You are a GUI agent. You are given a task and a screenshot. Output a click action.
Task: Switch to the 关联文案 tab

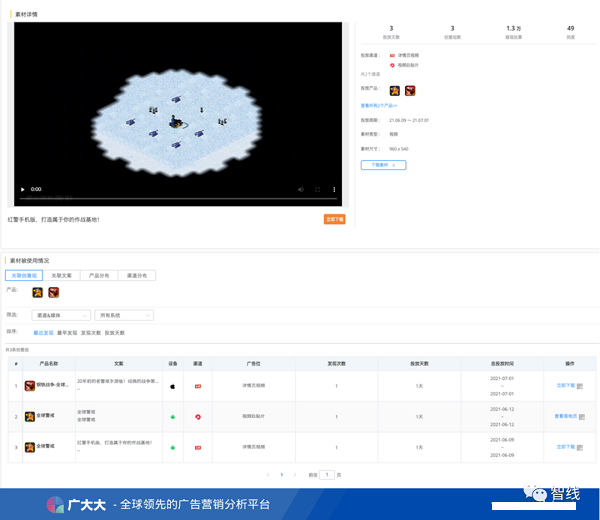tap(61, 275)
